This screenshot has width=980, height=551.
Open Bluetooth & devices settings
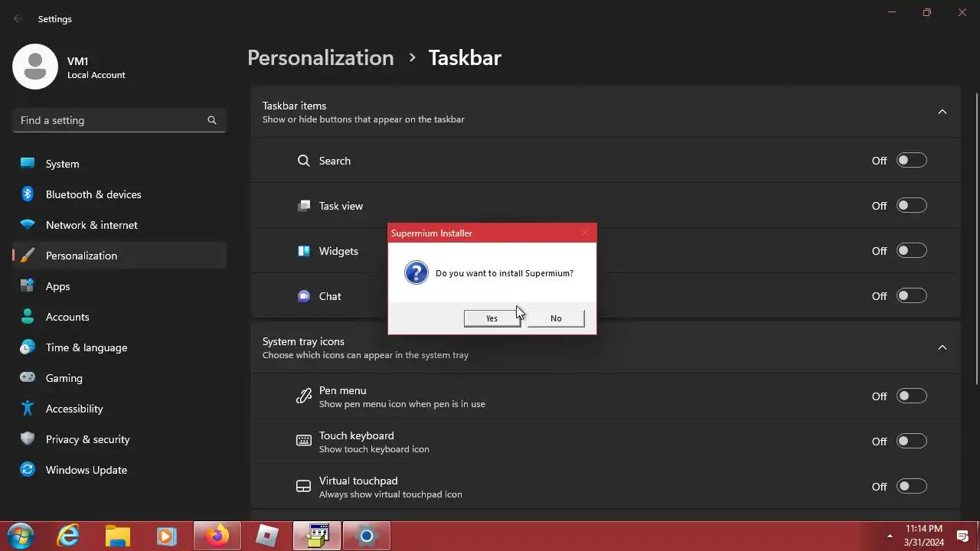pyautogui.click(x=119, y=194)
